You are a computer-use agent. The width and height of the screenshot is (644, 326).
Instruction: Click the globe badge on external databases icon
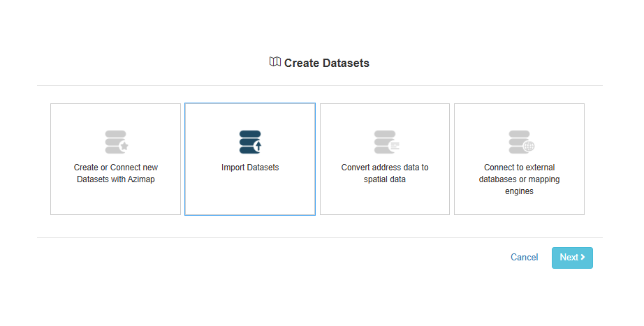pyautogui.click(x=529, y=146)
